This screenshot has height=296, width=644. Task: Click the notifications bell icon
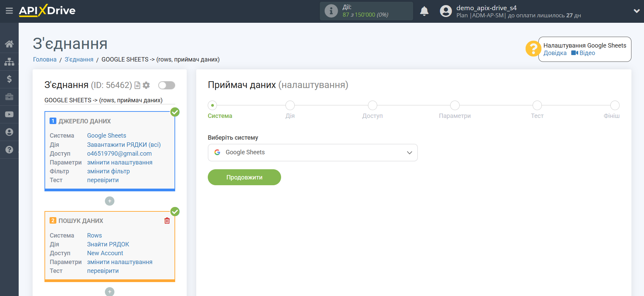pyautogui.click(x=424, y=11)
